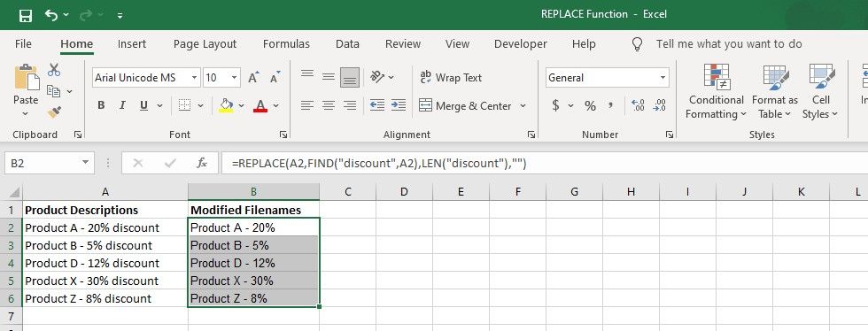Toggle underline formatting
The height and width of the screenshot is (331, 868).
click(x=143, y=105)
